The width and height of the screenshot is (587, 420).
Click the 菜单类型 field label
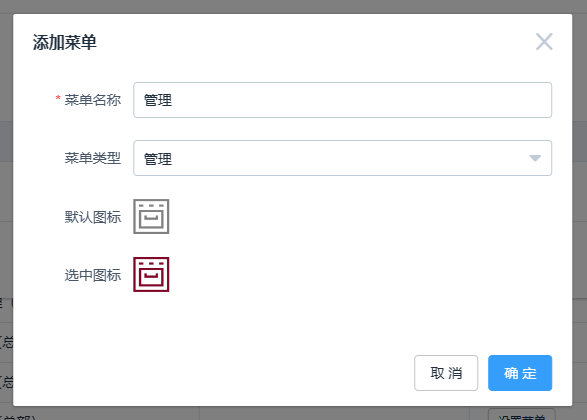[x=93, y=158]
